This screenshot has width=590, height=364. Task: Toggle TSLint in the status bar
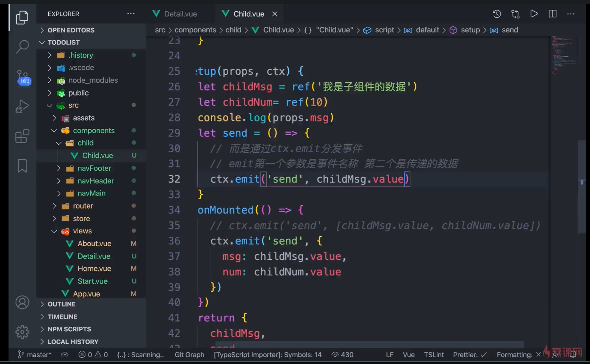click(433, 355)
